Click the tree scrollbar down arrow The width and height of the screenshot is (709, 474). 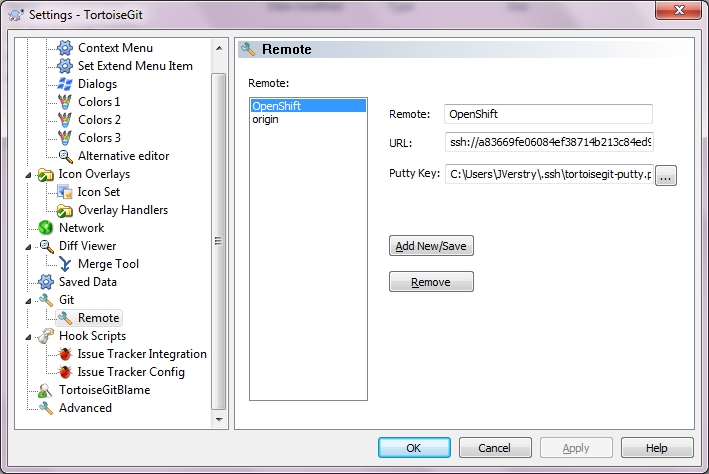point(219,419)
